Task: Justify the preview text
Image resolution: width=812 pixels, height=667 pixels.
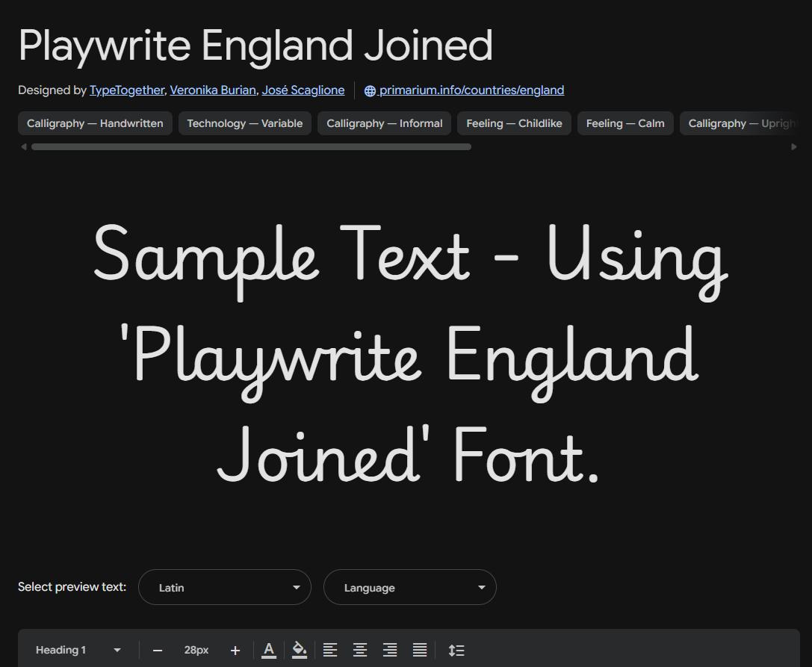Action: (x=420, y=650)
